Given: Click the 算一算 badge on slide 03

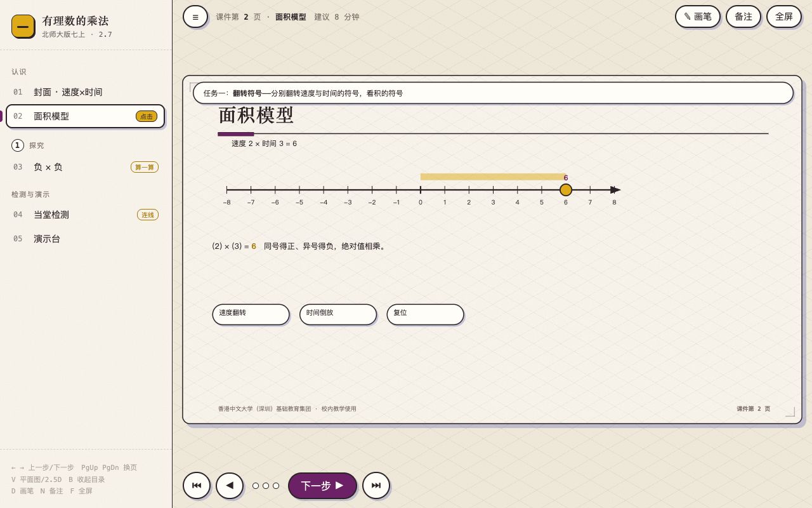Looking at the screenshot, I should 145,167.
